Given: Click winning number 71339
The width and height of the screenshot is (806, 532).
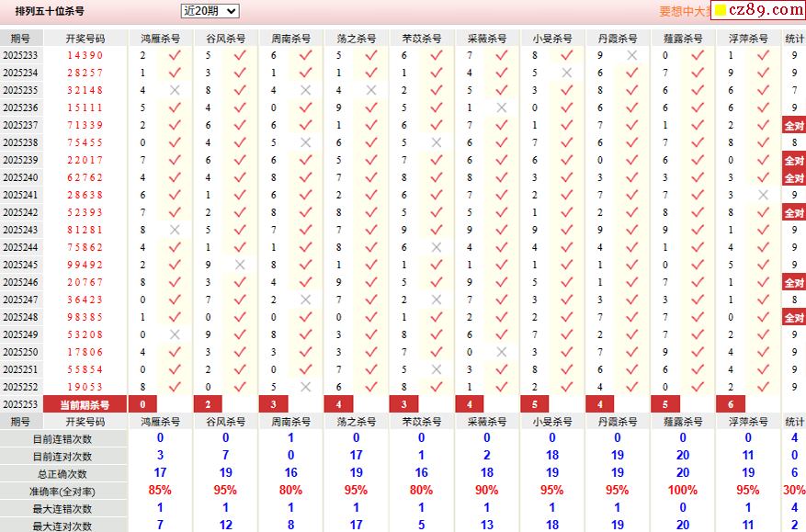Looking at the screenshot, I should (85, 125).
